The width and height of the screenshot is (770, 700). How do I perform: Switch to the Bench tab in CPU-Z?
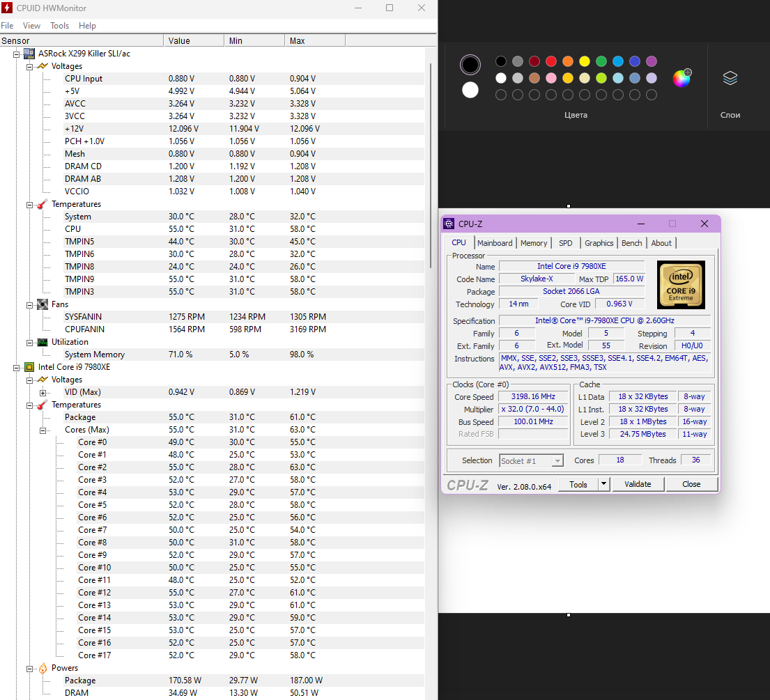[x=631, y=243]
